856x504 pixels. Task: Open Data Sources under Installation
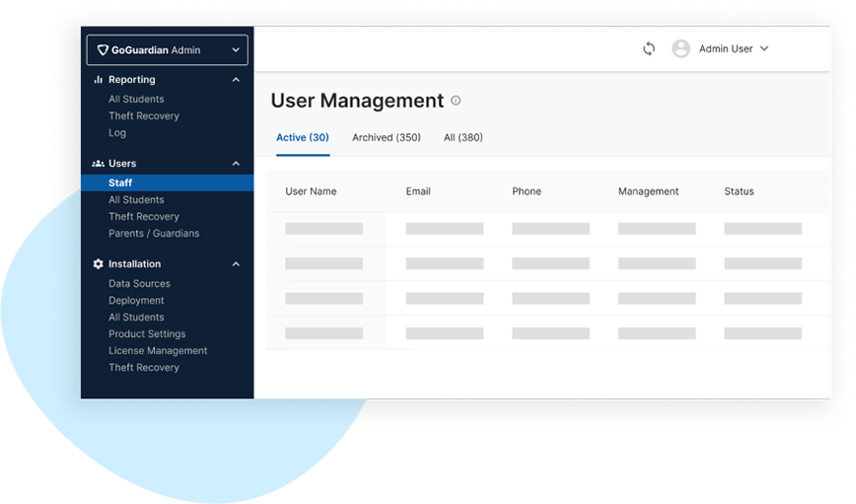[139, 283]
